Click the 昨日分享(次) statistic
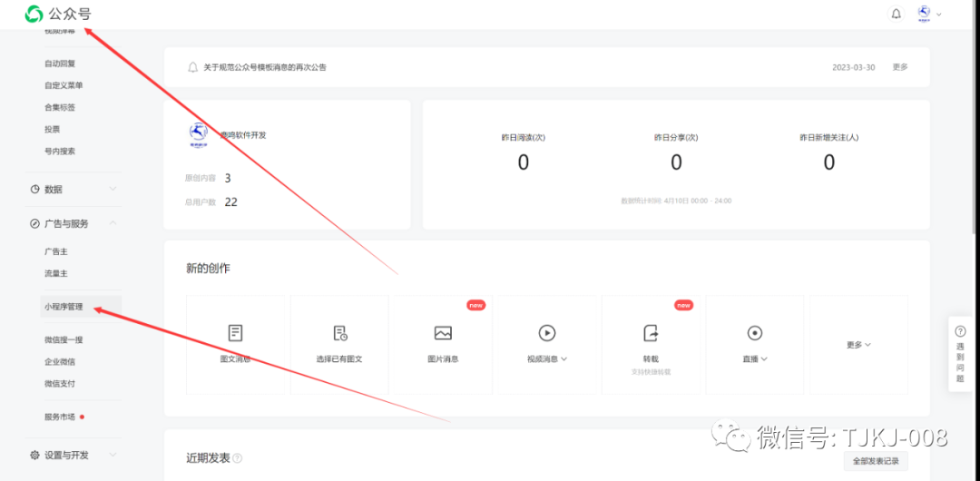 (x=676, y=153)
